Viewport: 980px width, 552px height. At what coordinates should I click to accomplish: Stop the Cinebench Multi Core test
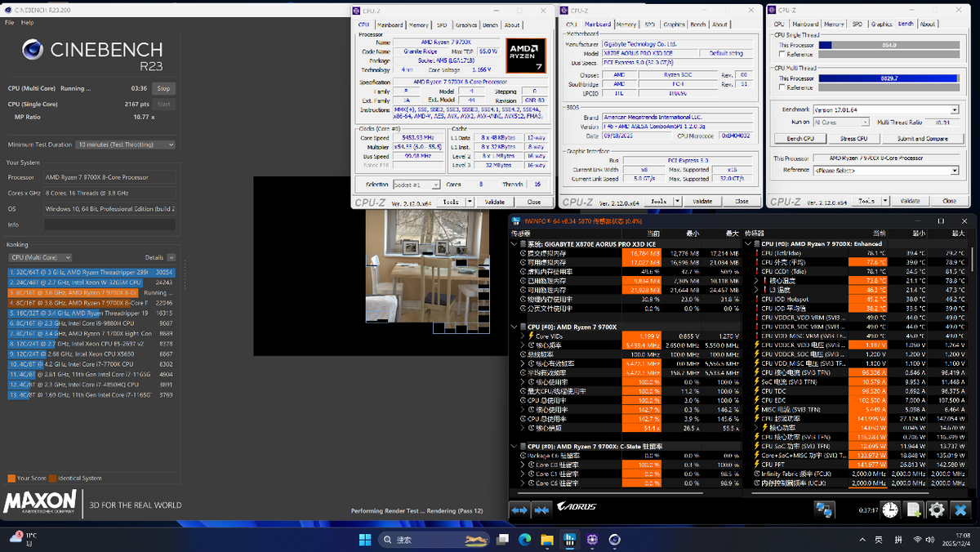[163, 88]
